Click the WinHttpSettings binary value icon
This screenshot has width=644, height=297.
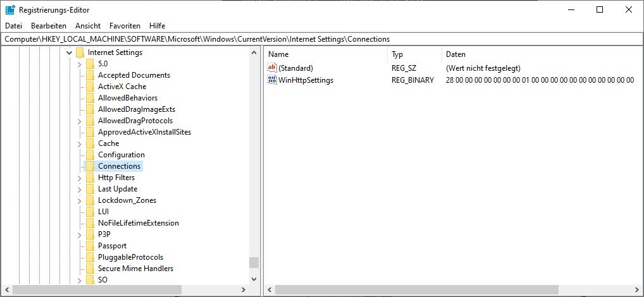pos(272,80)
